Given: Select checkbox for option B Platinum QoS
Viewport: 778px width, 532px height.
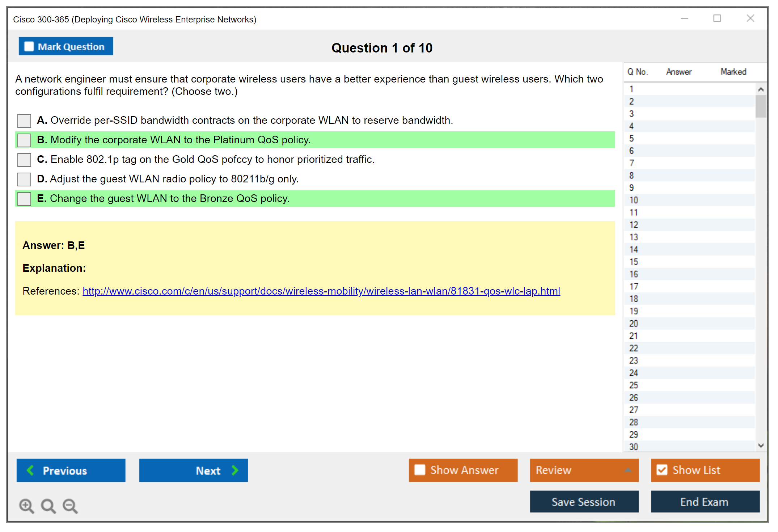Looking at the screenshot, I should (x=24, y=140).
